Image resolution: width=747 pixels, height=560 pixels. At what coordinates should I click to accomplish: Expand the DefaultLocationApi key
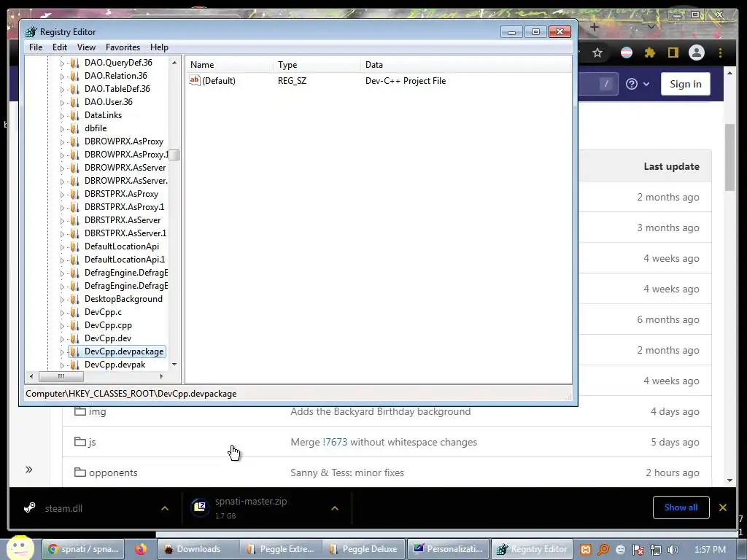click(62, 246)
